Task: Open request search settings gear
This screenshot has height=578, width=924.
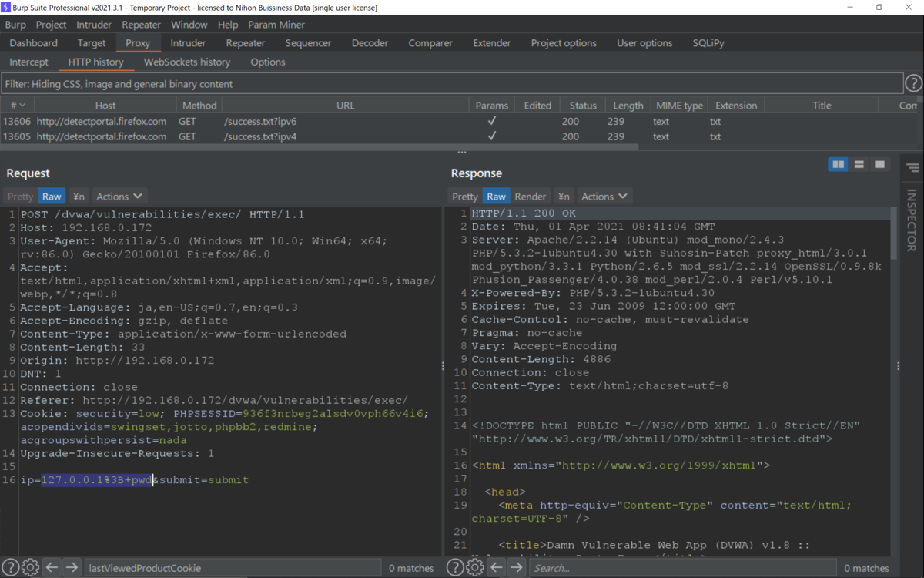Action: [x=30, y=568]
